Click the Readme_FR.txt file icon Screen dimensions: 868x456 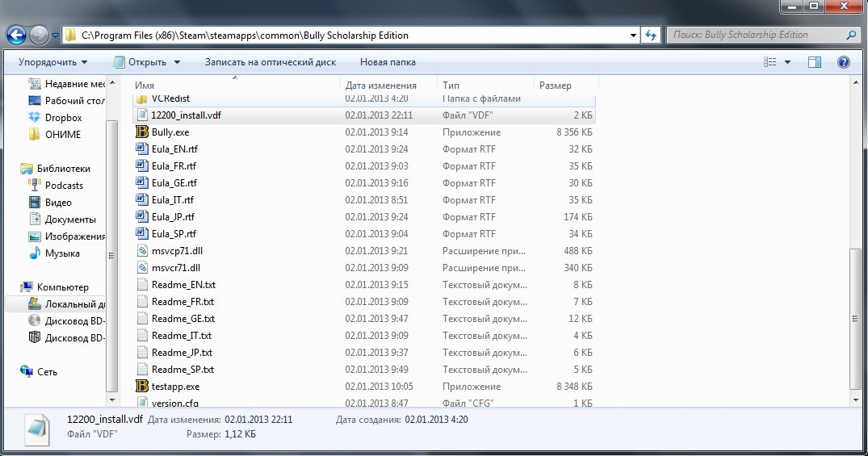pyautogui.click(x=142, y=302)
